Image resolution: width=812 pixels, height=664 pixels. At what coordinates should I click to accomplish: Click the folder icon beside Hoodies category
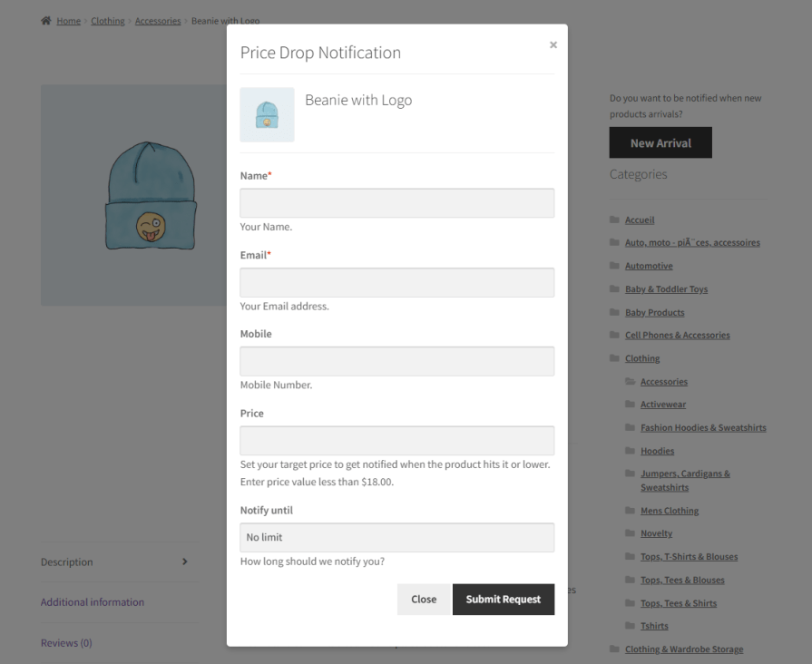[631, 451]
